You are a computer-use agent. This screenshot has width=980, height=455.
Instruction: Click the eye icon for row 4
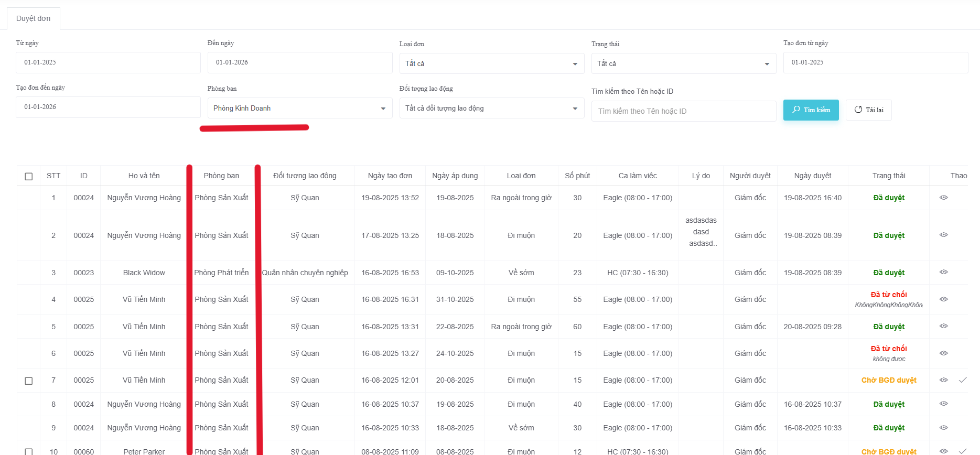(943, 299)
